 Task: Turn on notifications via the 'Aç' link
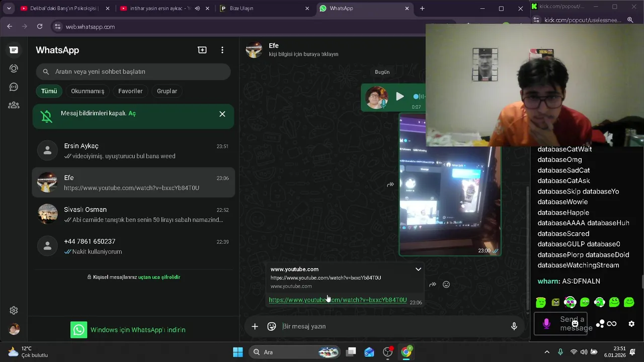click(132, 113)
